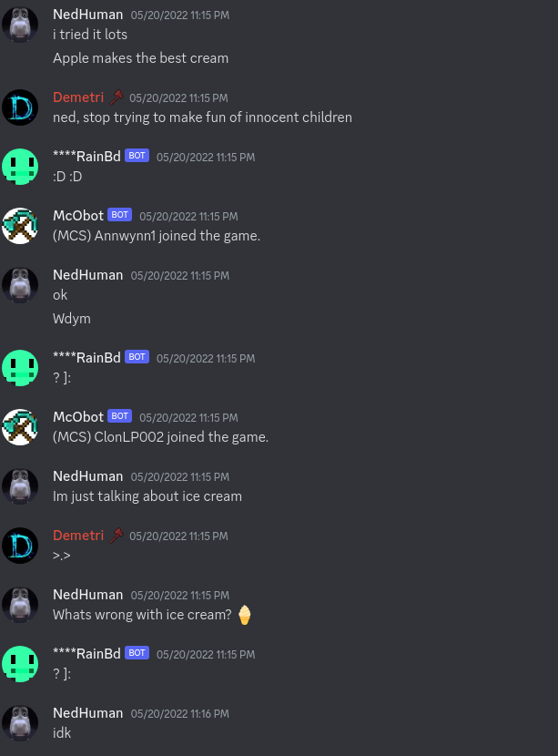The image size is (558, 756).
Task: Click the BOT badge above the last "? ]:" message
Action: [x=137, y=653]
